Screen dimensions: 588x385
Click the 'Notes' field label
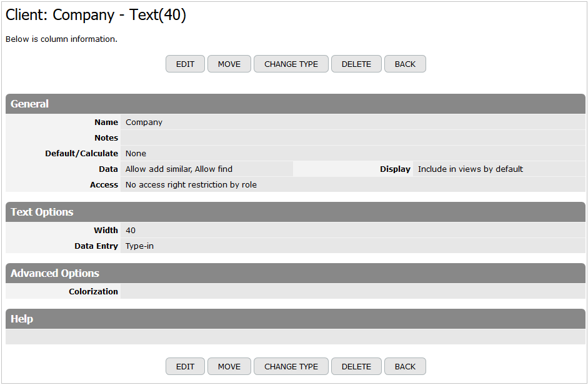click(x=106, y=138)
